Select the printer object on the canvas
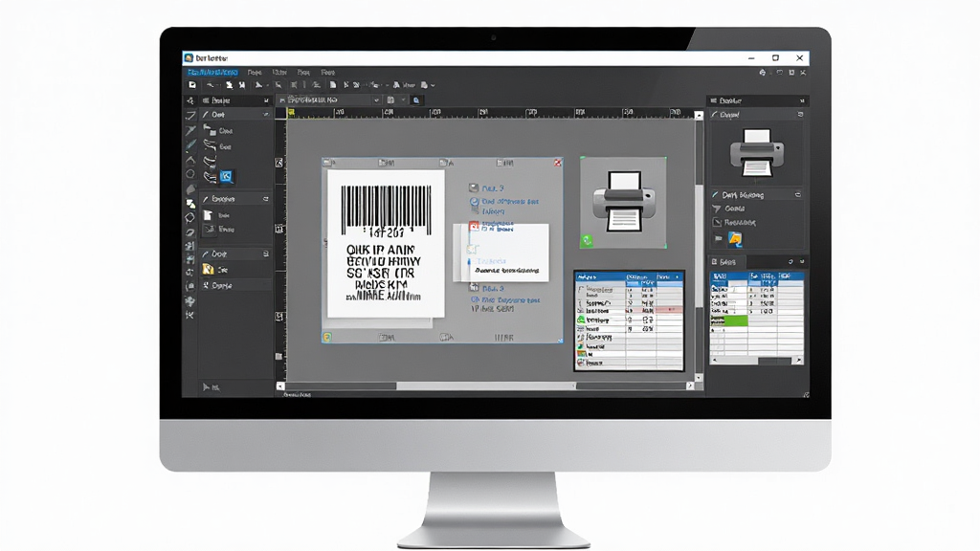 pos(623,203)
